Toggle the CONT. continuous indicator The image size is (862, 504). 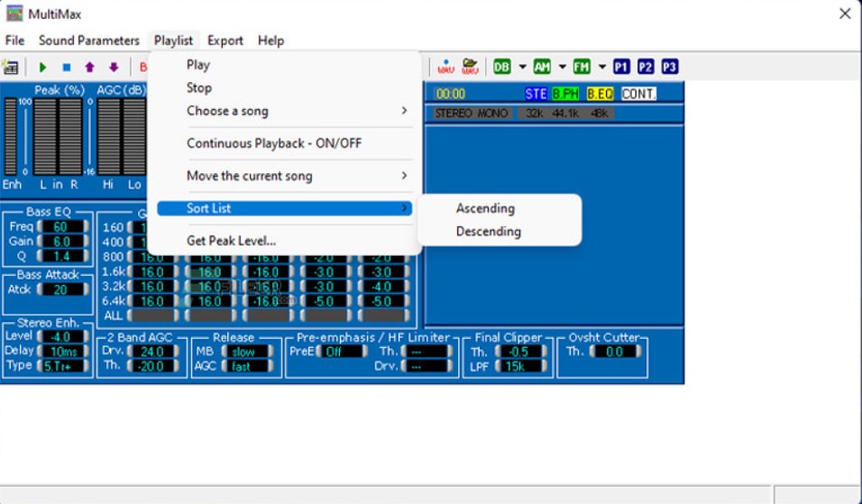pos(638,94)
